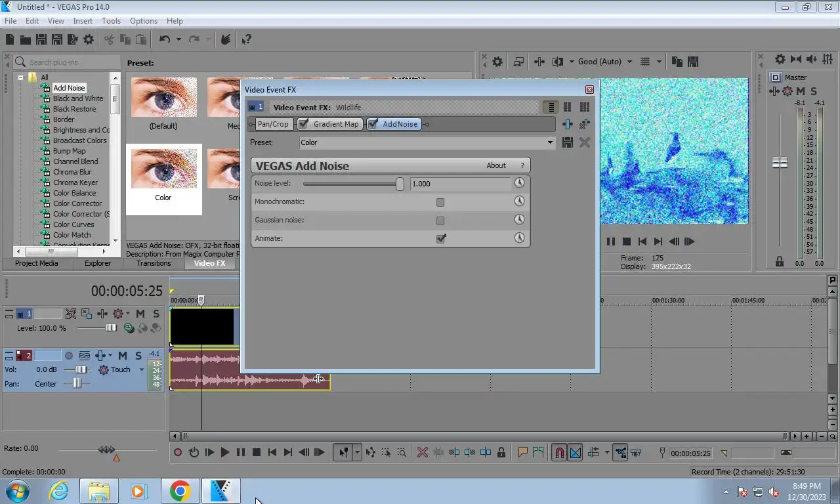
Task: Select the Chroma Keyer plug-in
Action: point(75,182)
